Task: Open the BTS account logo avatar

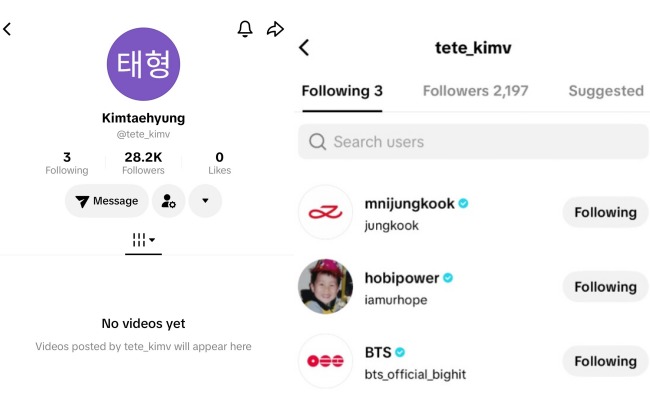Action: coord(325,361)
